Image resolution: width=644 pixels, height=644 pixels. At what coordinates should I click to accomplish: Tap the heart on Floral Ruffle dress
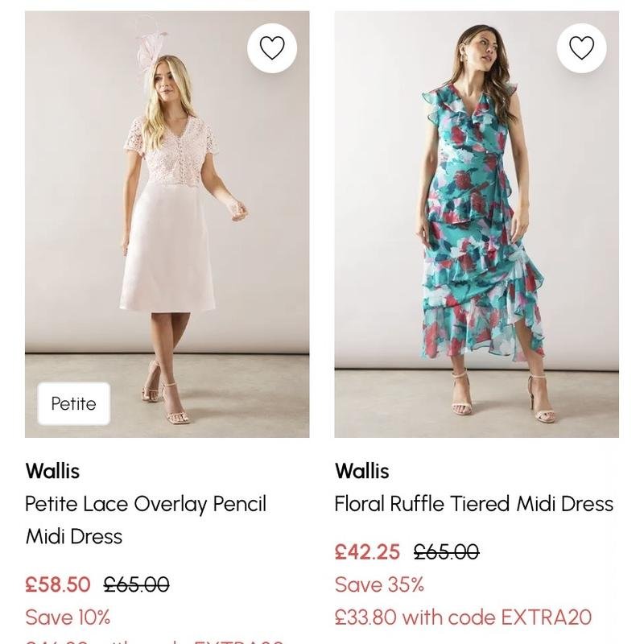(x=581, y=48)
